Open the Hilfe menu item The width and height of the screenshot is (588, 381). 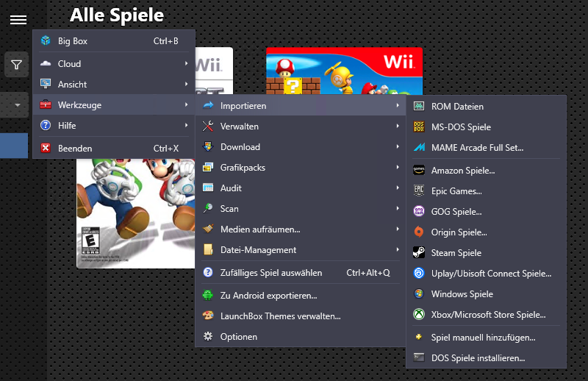[x=72, y=126]
